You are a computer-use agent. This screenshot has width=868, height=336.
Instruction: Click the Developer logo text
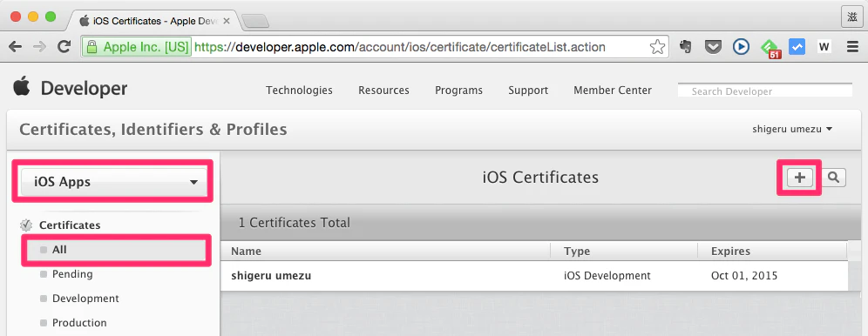85,89
